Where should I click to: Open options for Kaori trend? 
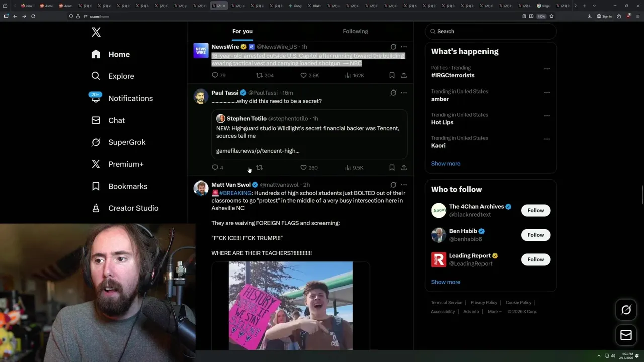(x=547, y=139)
